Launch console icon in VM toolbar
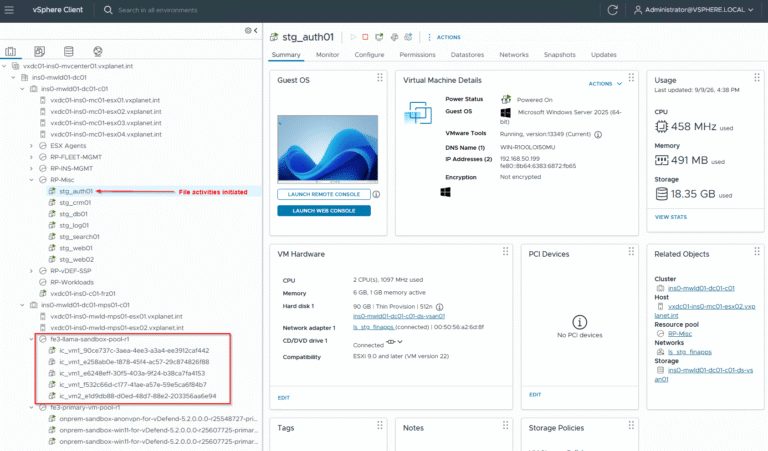768x451 pixels. (x=379, y=37)
